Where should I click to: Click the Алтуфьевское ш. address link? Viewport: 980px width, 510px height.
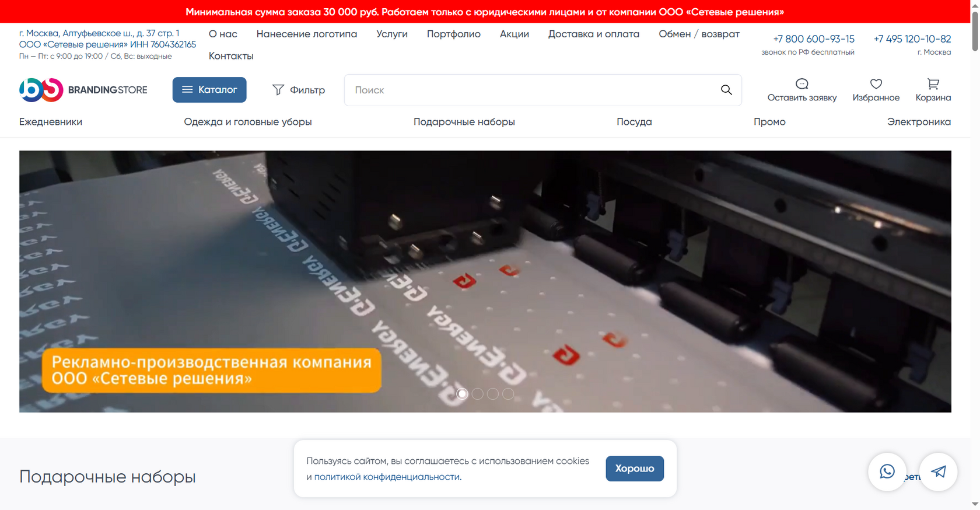click(99, 33)
